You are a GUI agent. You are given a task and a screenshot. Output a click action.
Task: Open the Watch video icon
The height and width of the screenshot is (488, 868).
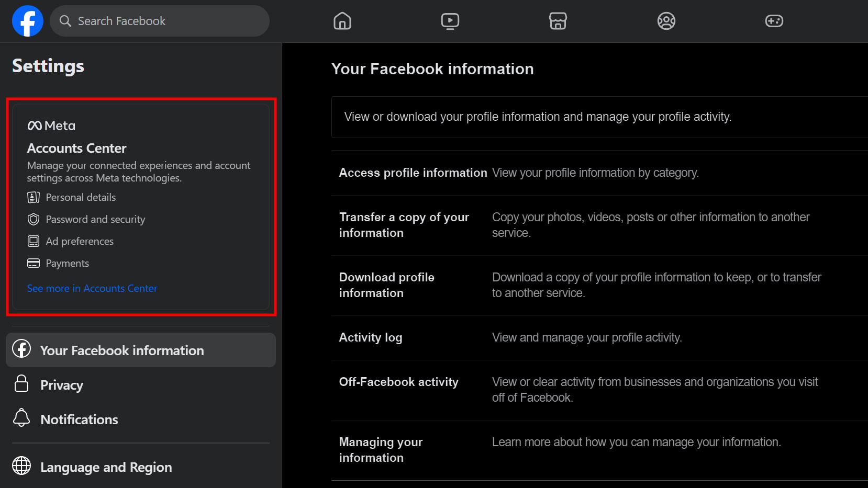tap(450, 21)
